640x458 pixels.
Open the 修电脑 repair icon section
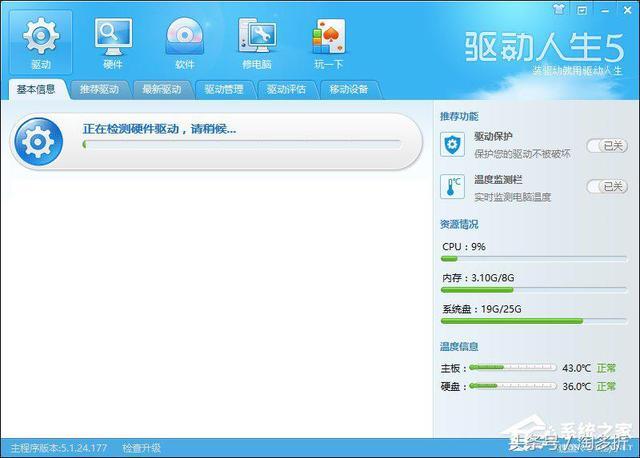click(257, 42)
